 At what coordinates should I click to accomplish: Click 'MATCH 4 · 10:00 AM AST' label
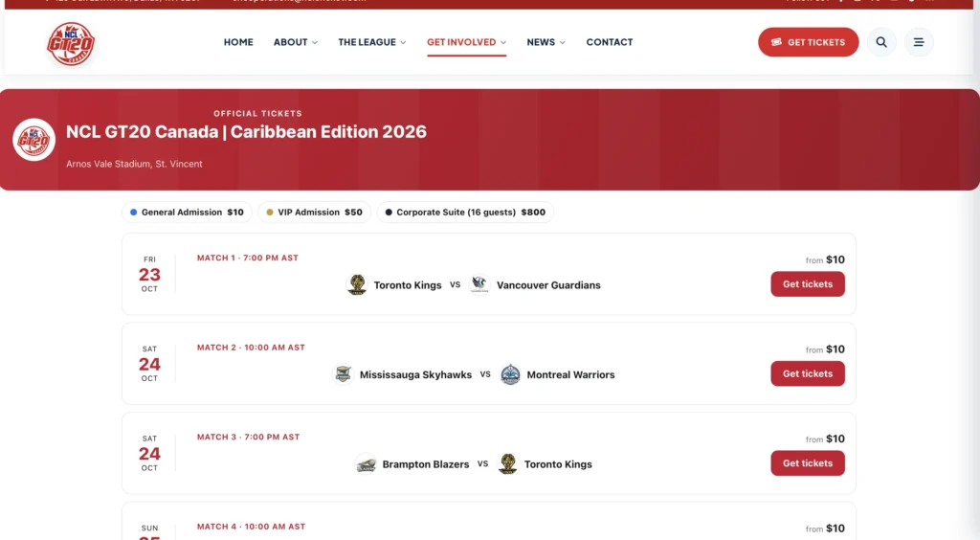[252, 527]
